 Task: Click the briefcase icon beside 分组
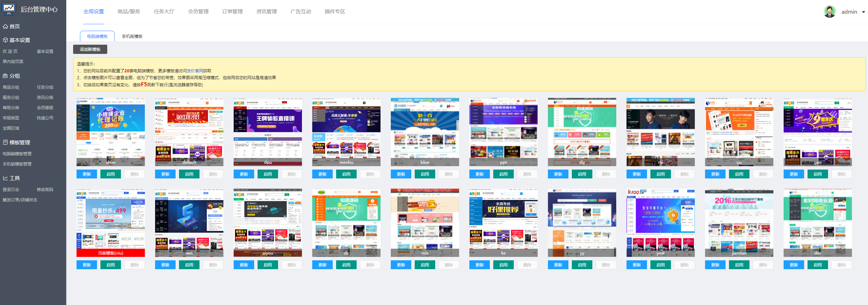tap(5, 76)
